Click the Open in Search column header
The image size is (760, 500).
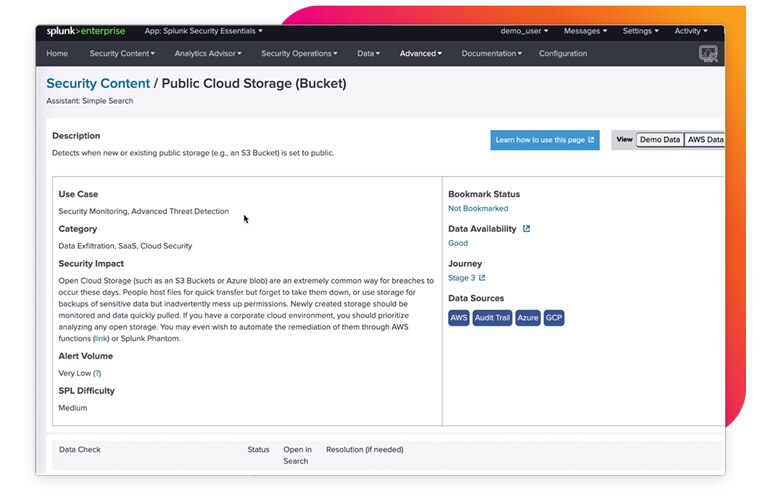click(x=297, y=455)
